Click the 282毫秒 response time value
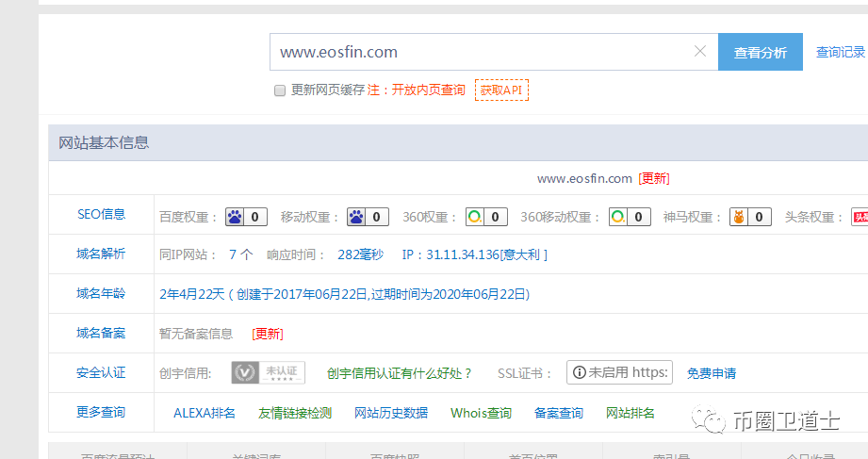This screenshot has width=868, height=459. point(360,254)
